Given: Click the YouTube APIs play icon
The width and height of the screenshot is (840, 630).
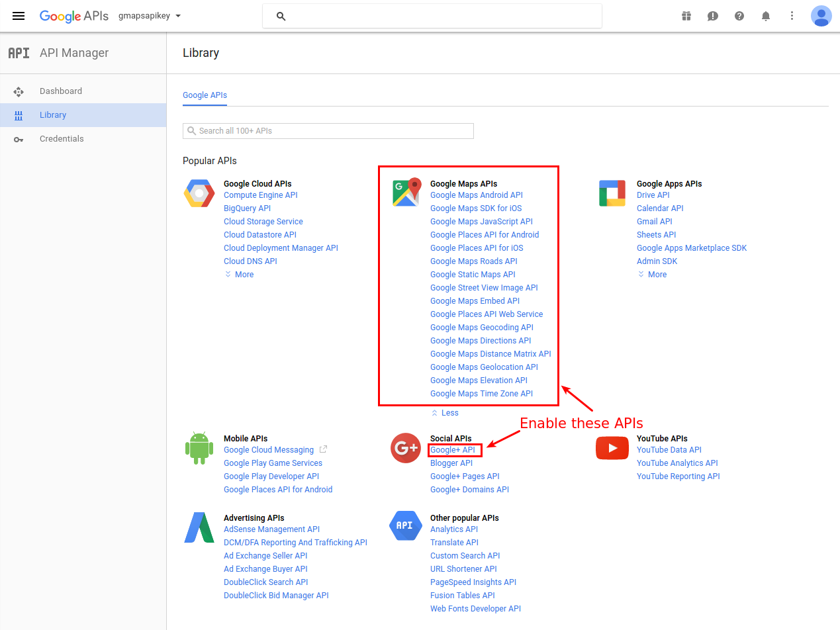Looking at the screenshot, I should tap(612, 448).
